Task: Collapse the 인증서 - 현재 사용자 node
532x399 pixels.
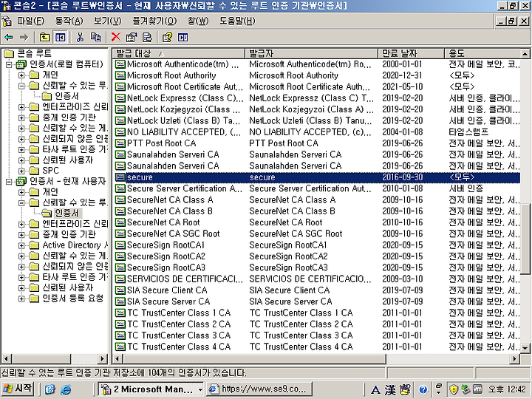Action: click(9, 182)
